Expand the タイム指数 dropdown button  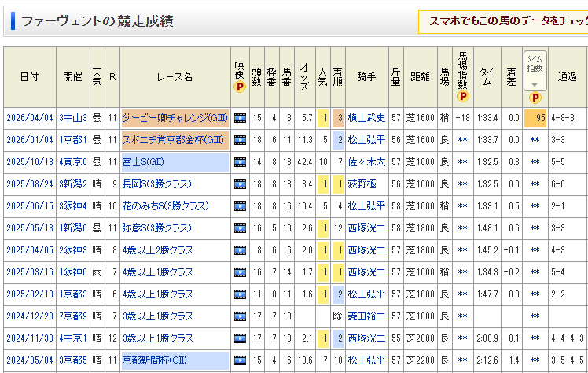pyautogui.click(x=535, y=84)
